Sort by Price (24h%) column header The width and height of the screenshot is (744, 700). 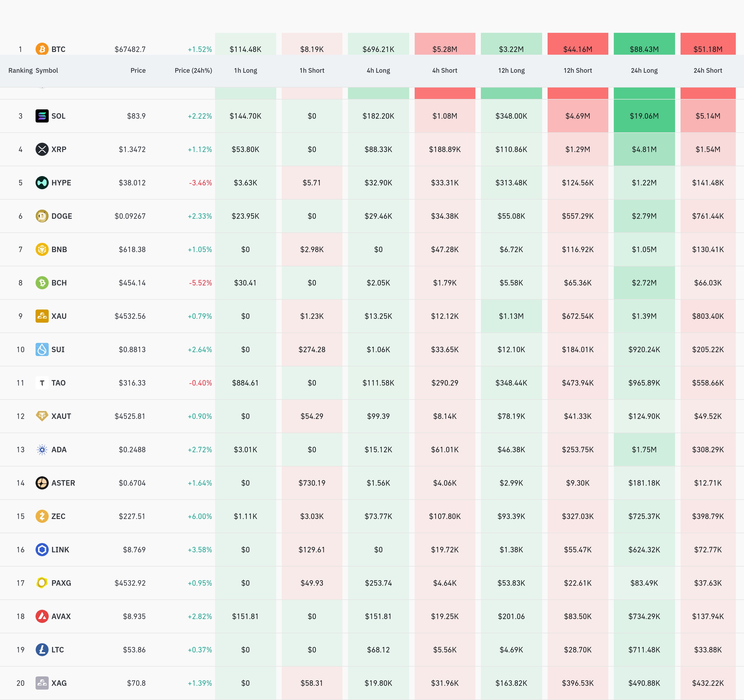193,70
